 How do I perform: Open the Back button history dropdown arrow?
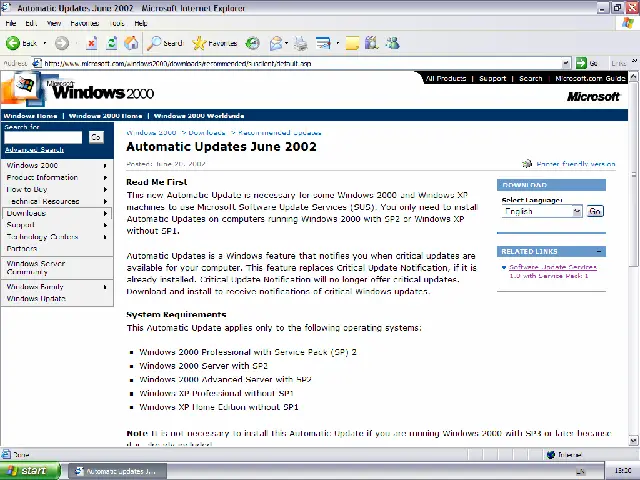click(x=44, y=43)
